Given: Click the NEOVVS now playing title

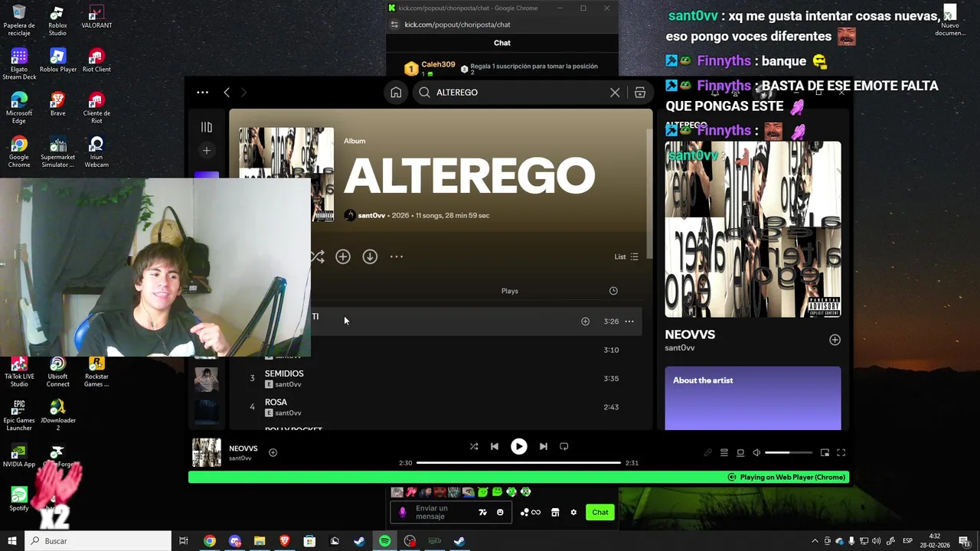Looking at the screenshot, I should tap(243, 449).
